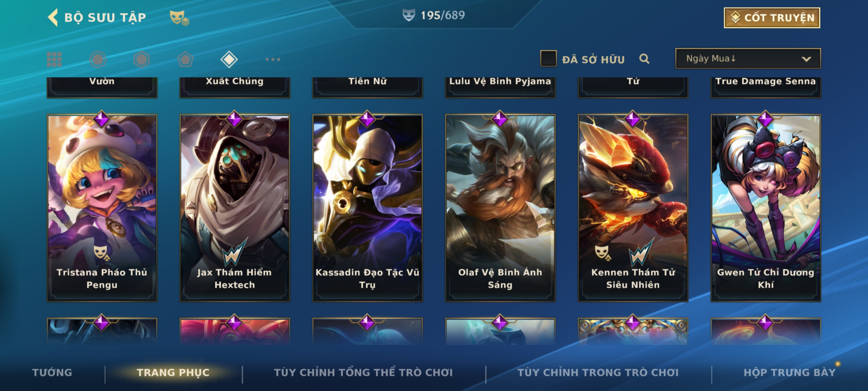The width and height of the screenshot is (868, 391).
Task: Select the grid all-skins filter icon
Action: [54, 59]
